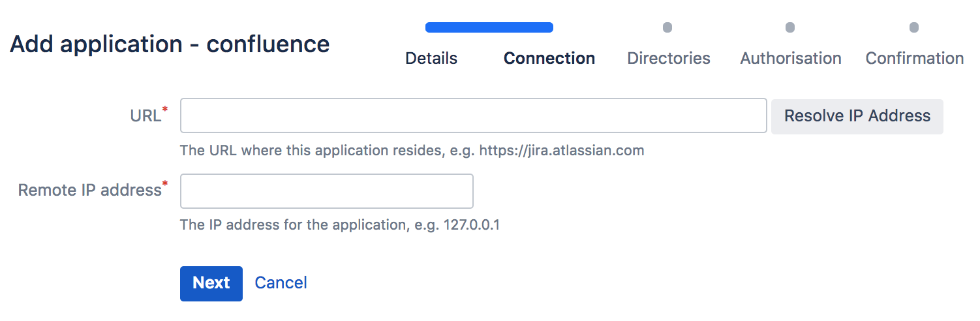Click the Directories step dot indicator
The height and width of the screenshot is (321, 980).
point(667,27)
